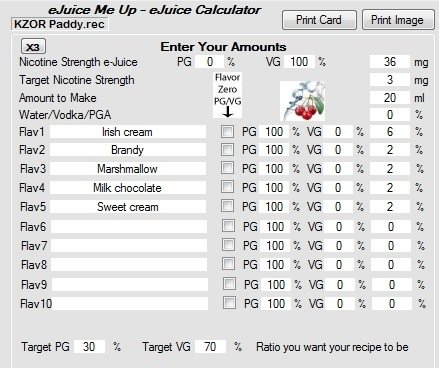Image resolution: width=439 pixels, height=368 pixels.
Task: Enable Flav3 Marshmallow zero PG/VG checkbox
Action: click(227, 168)
